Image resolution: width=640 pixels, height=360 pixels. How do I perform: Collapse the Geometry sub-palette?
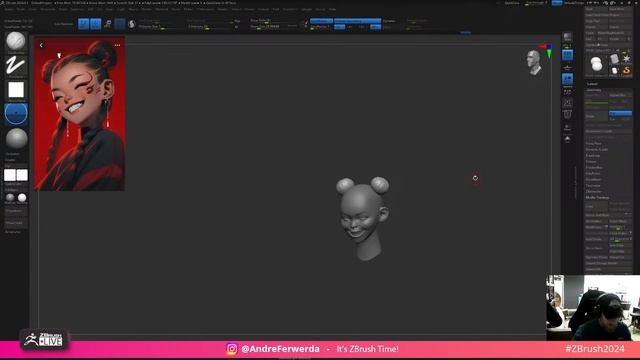(594, 90)
